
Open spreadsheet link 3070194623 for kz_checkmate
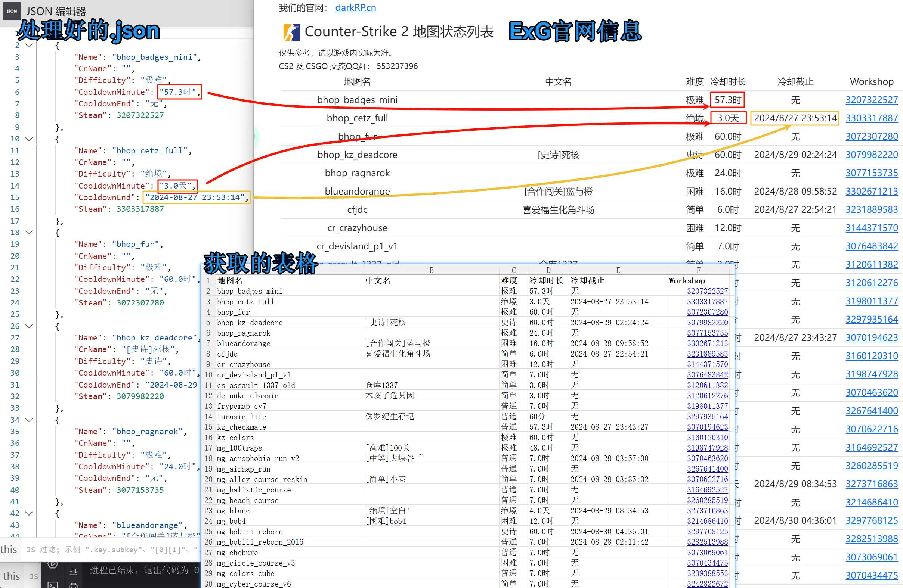(707, 427)
